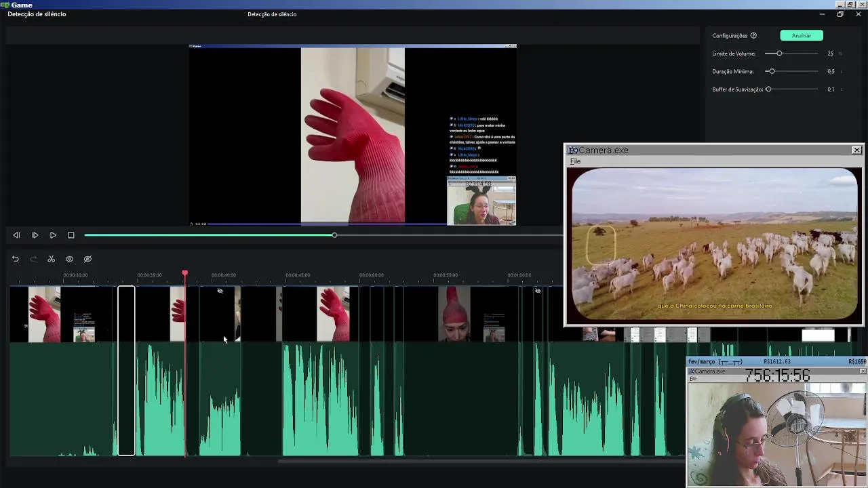The image size is (868, 488).
Task: Click the first red glove clip thumbnail
Action: coord(44,314)
